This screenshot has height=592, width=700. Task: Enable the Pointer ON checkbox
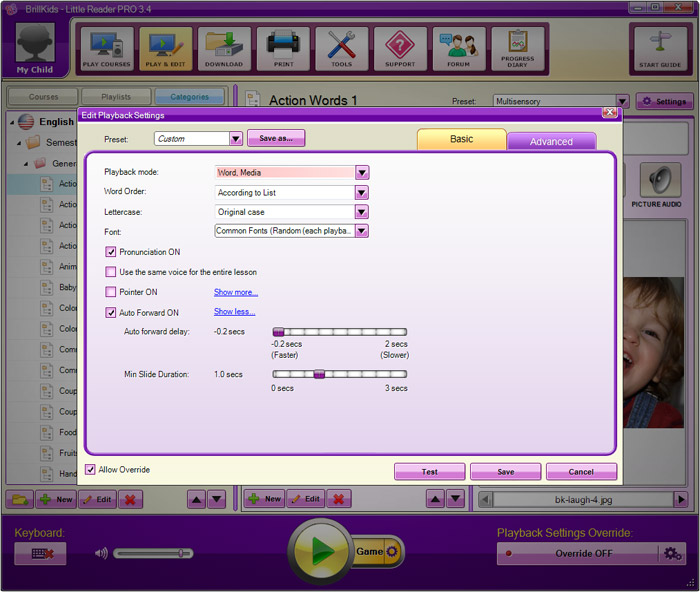point(110,292)
